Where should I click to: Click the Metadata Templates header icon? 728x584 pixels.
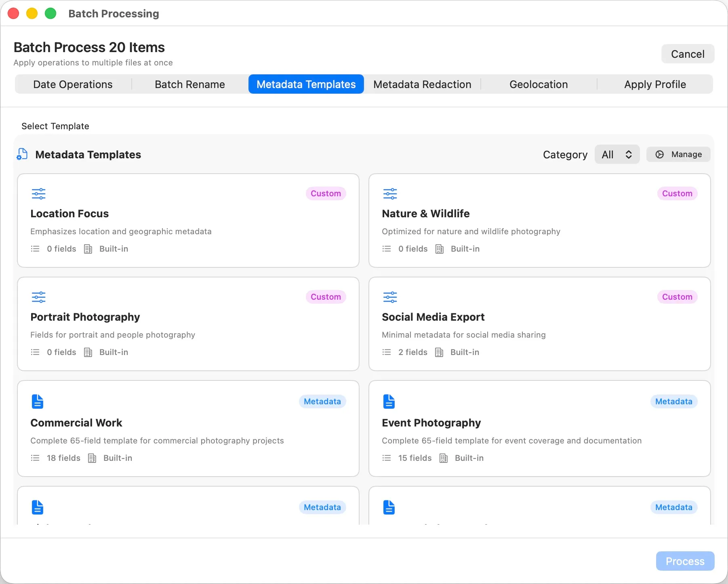click(22, 154)
